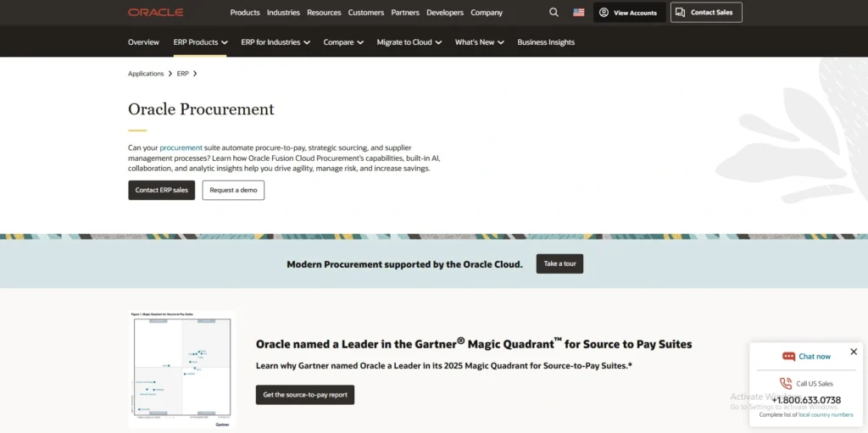
Task: Click the procurement hyperlink in paragraph
Action: (x=181, y=147)
